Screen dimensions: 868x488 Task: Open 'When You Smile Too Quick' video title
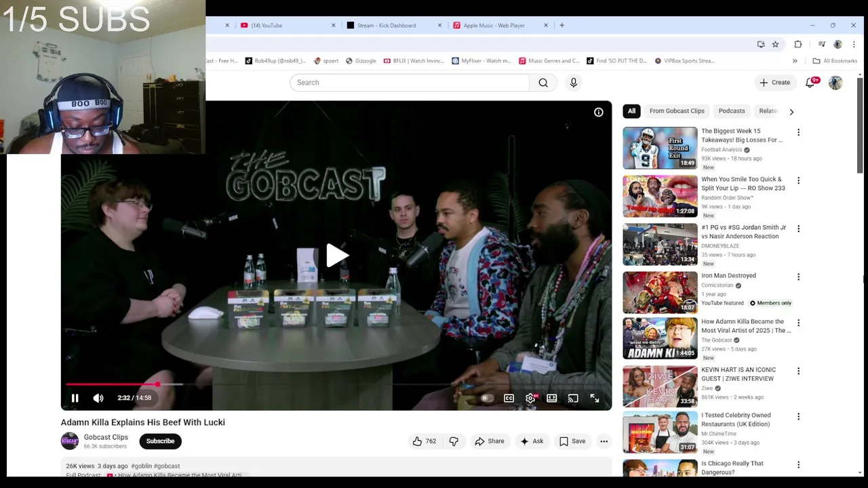pos(743,184)
